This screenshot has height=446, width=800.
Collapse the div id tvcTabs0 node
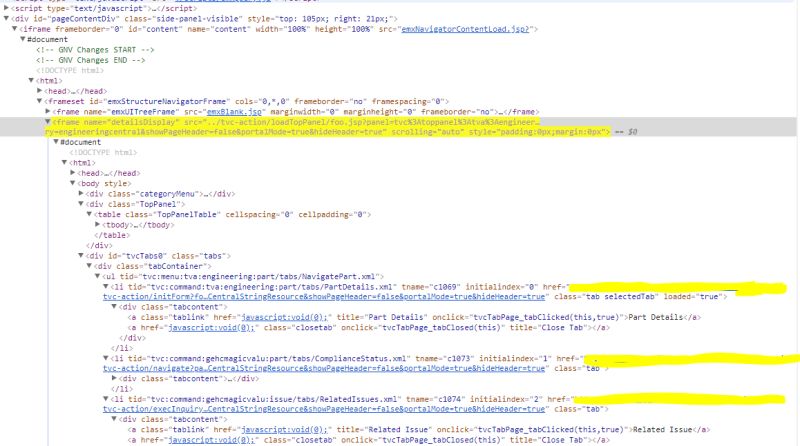click(81, 255)
